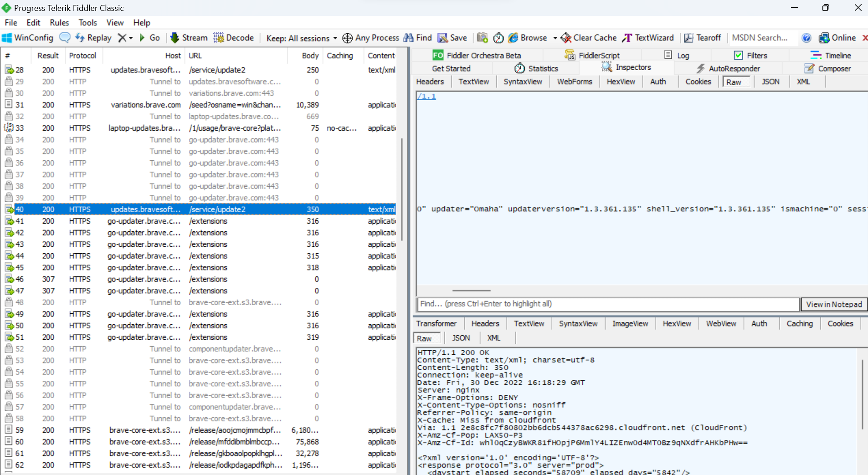The height and width of the screenshot is (475, 868).
Task: Open the Rules menu
Action: [59, 22]
